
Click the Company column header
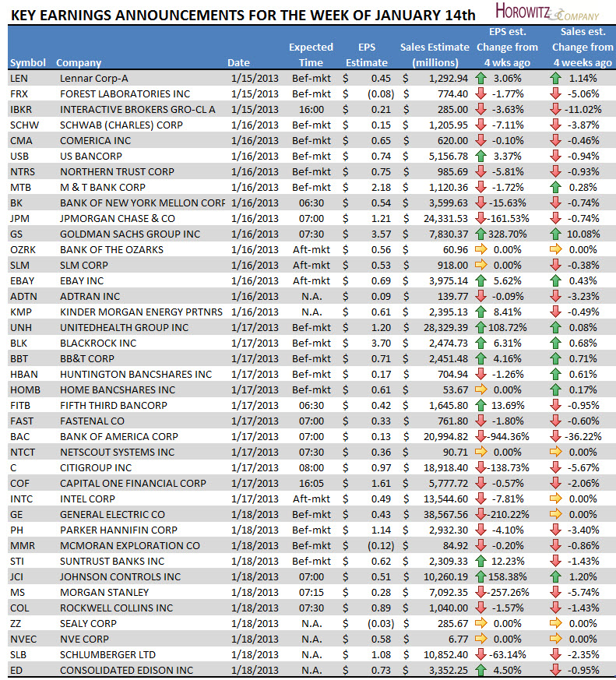click(79, 63)
